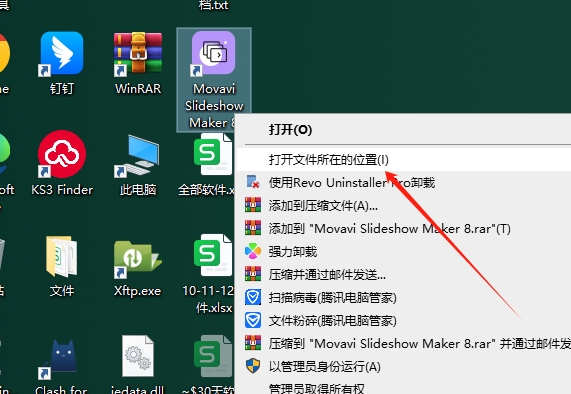Click the "WinRAR" icon label text

[138, 89]
